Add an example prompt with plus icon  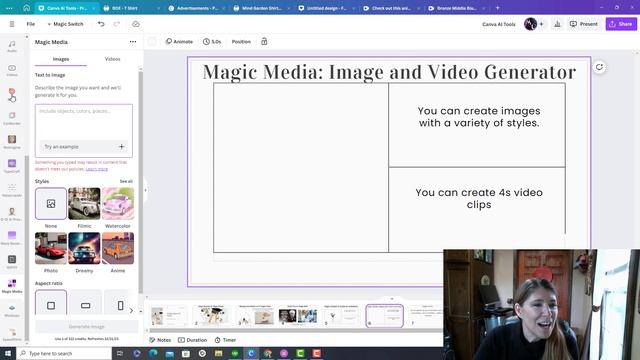(x=121, y=147)
